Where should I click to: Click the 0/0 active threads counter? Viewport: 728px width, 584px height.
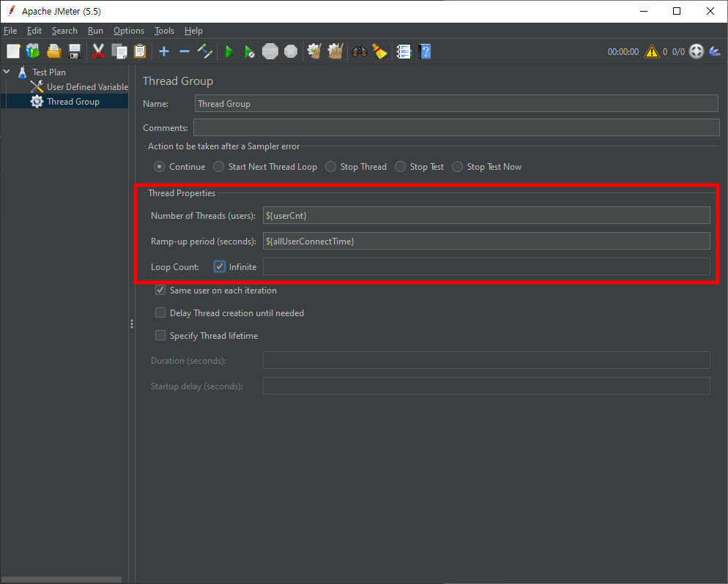pyautogui.click(x=678, y=52)
